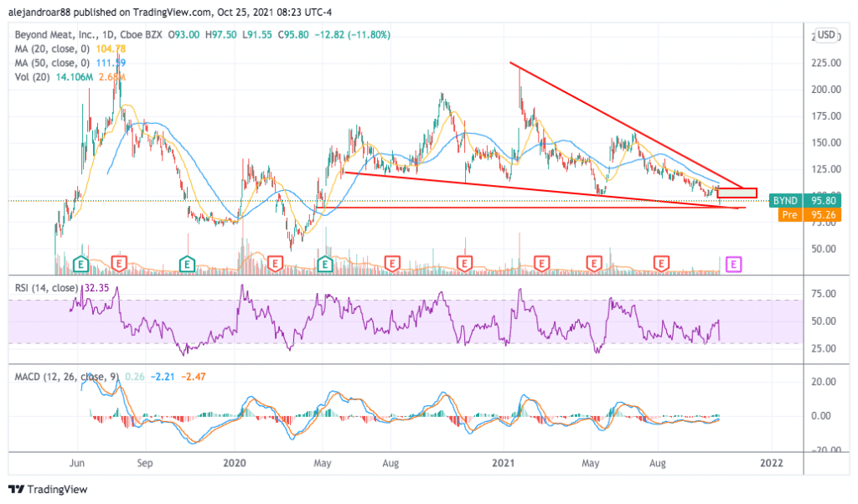Click the 150.00 price axis label
Screen dimensions: 858x504
tap(825, 142)
